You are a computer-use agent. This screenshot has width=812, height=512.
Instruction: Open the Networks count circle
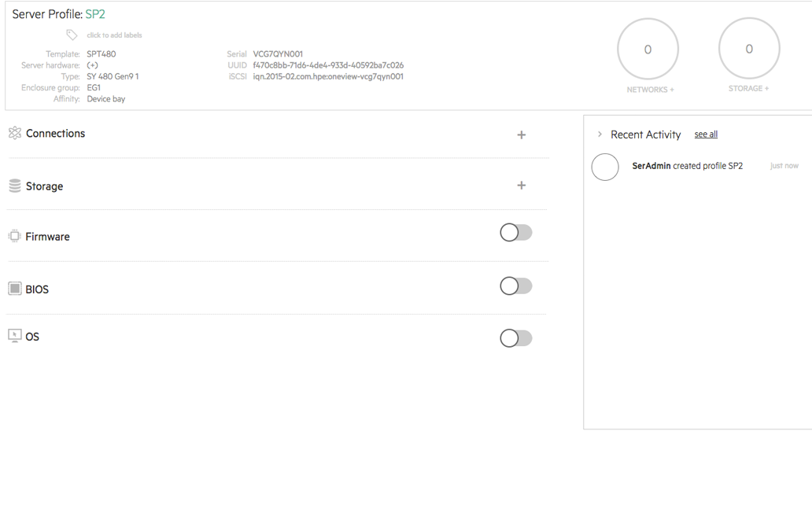point(648,50)
